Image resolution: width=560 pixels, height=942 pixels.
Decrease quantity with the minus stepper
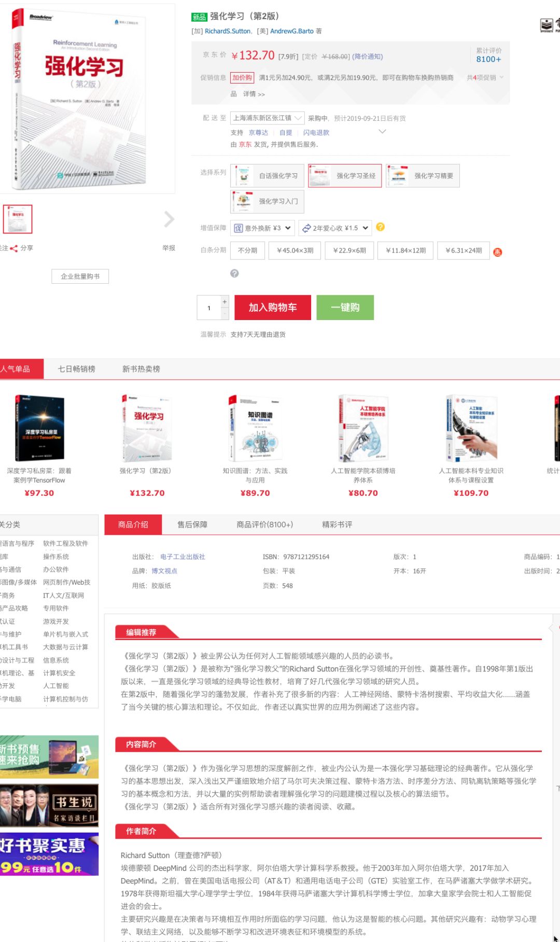[x=225, y=313]
